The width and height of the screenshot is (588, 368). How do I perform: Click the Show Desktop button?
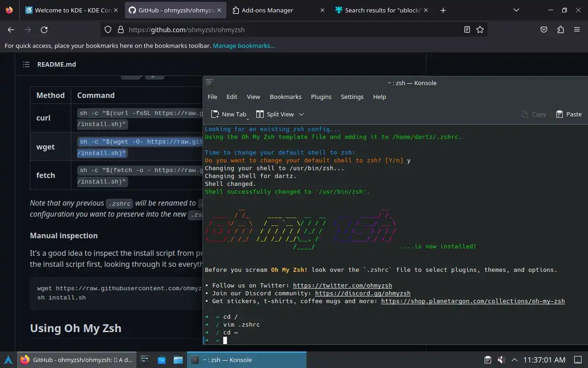coord(578,360)
